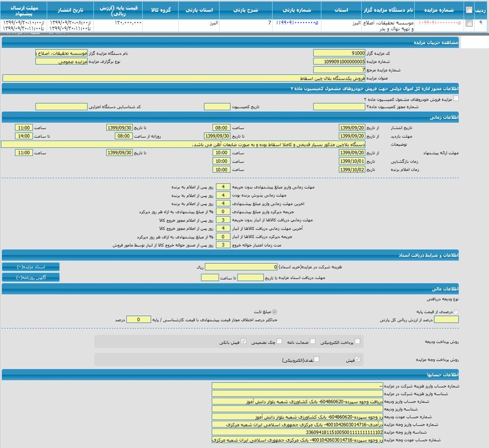Select the checkbox for row 9
Viewport: 489px width, 448px height.
coord(468,23)
